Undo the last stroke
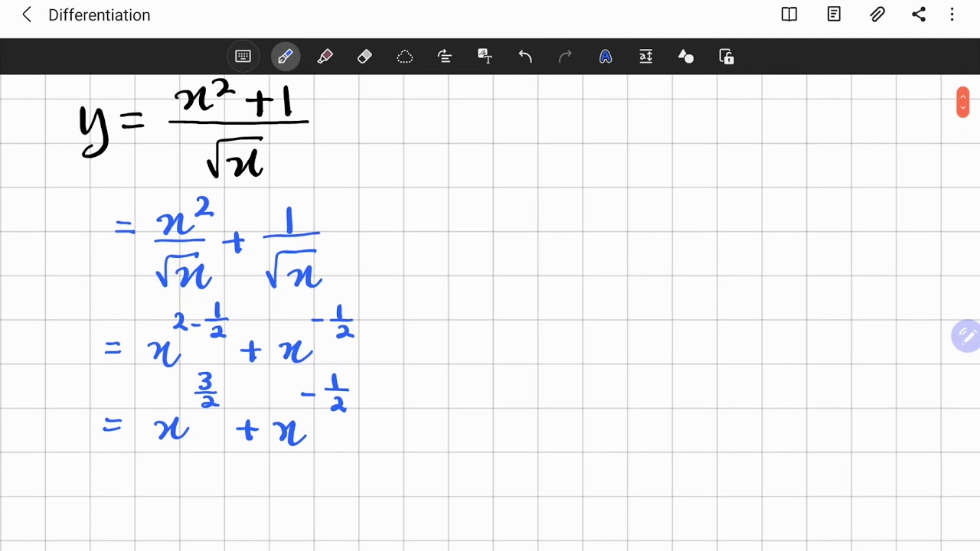 coord(525,57)
